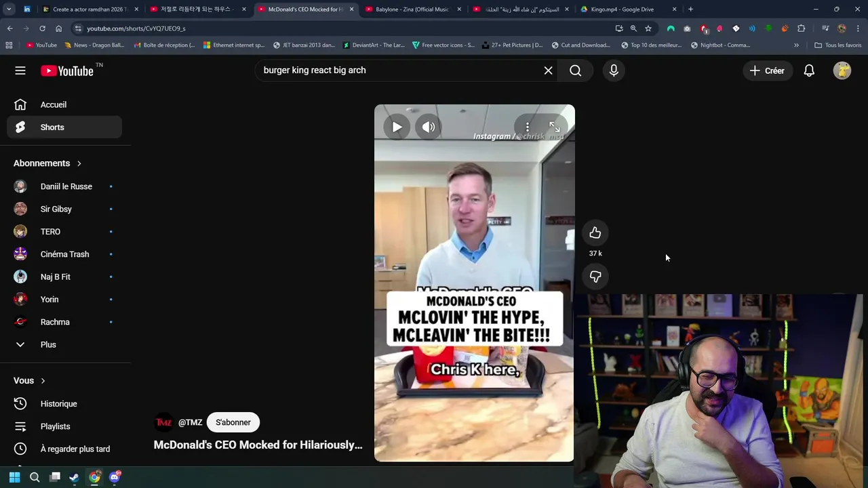Expand the Short to fullscreen
The height and width of the screenshot is (488, 868).
[554, 127]
